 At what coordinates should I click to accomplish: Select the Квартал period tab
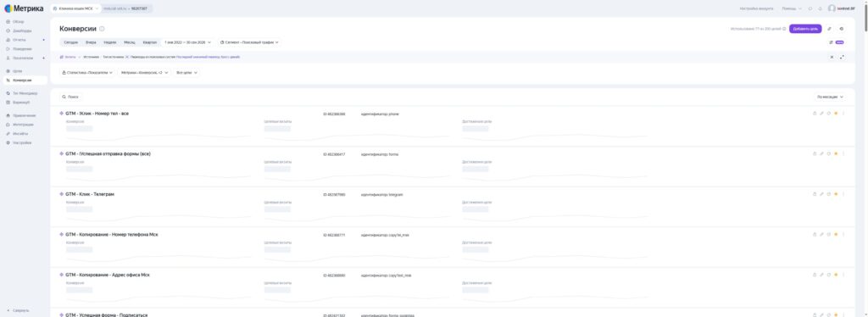(149, 42)
